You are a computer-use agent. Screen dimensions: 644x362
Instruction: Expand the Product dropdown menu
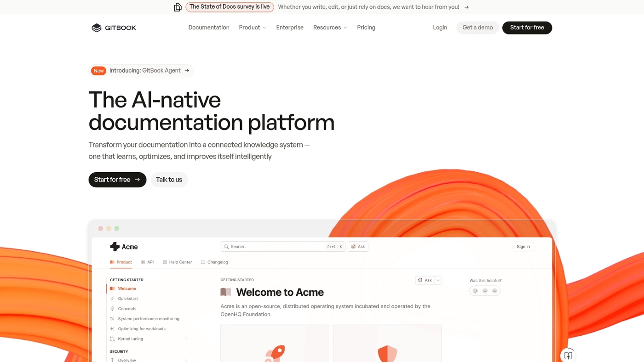pyautogui.click(x=253, y=28)
